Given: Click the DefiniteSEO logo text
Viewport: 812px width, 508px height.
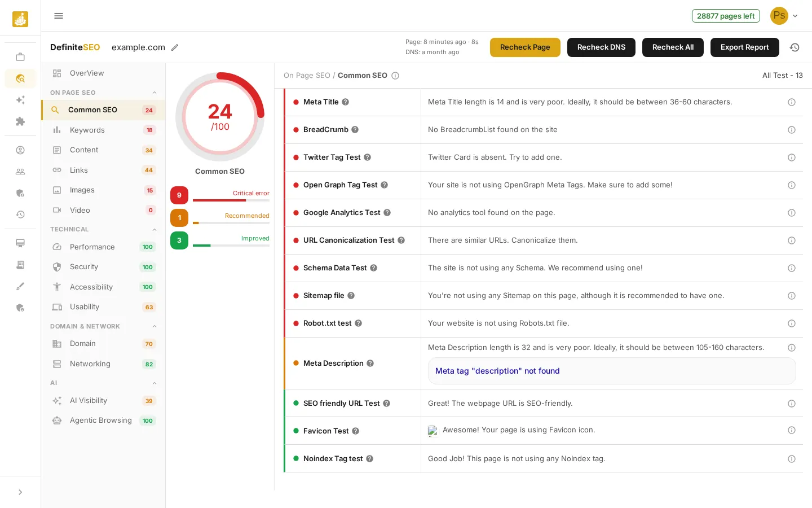Looking at the screenshot, I should point(75,47).
